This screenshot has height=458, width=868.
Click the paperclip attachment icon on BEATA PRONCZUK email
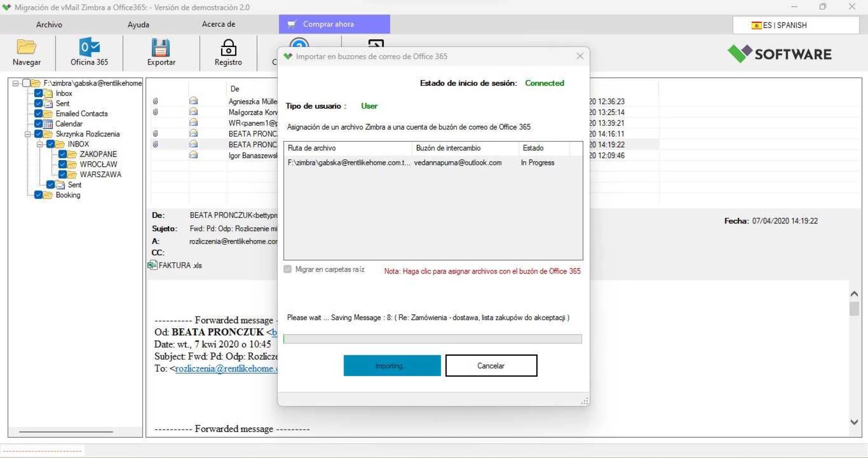click(155, 133)
